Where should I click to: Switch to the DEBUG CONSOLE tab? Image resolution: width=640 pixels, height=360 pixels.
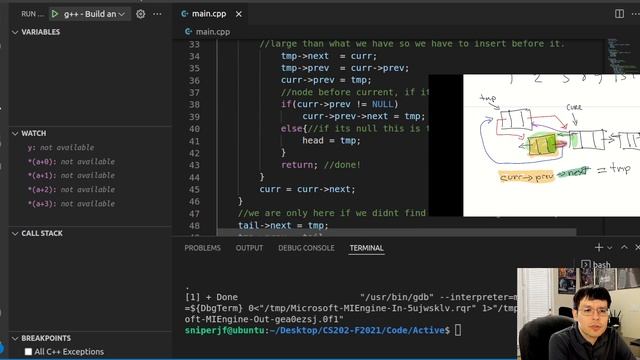(x=306, y=248)
